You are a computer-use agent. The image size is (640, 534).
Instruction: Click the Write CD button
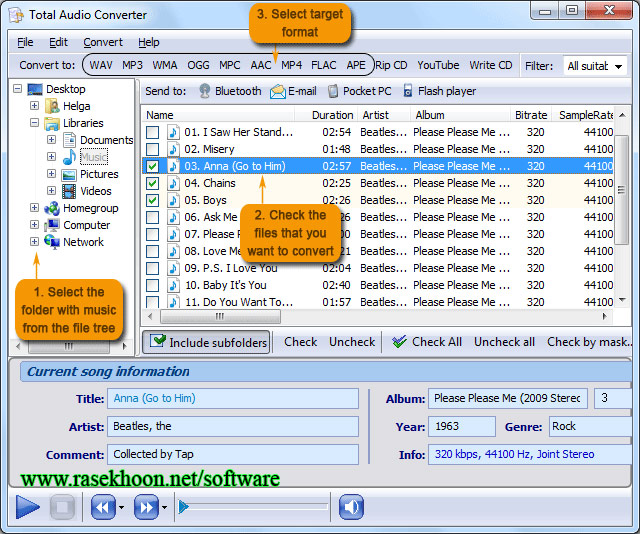tap(491, 65)
